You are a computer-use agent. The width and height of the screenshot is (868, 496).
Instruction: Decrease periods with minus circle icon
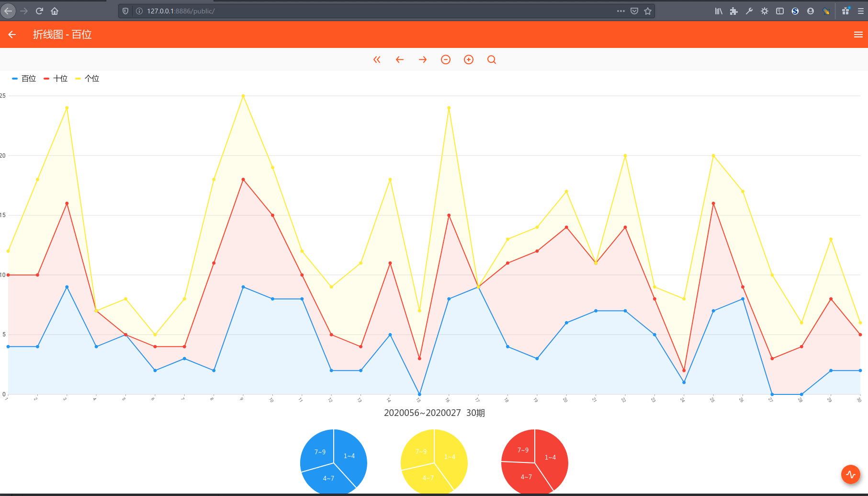pos(446,59)
